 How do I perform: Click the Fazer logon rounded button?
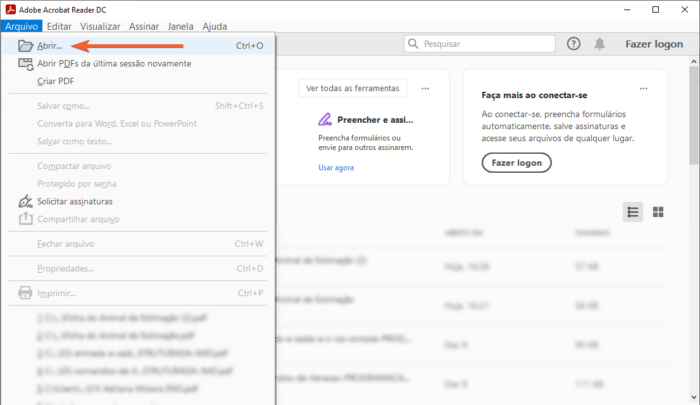(x=517, y=163)
